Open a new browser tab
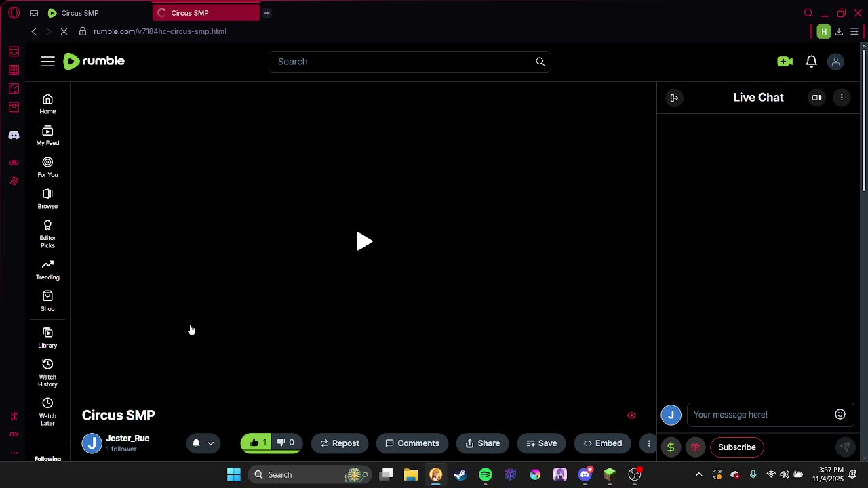This screenshot has height=488, width=868. pyautogui.click(x=267, y=13)
